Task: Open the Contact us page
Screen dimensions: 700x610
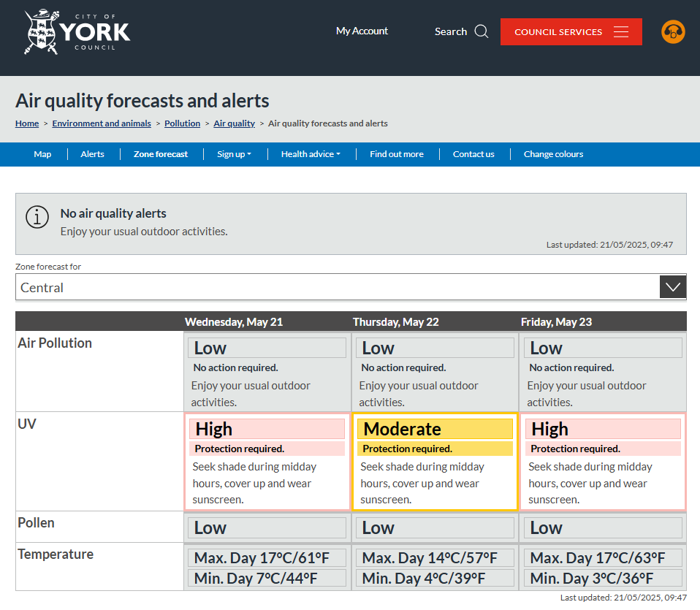Action: tap(473, 154)
